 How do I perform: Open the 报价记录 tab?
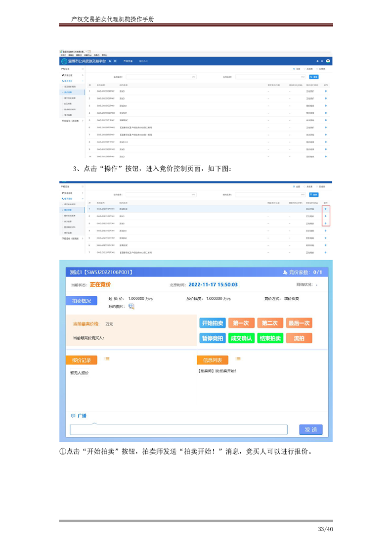click(81, 360)
